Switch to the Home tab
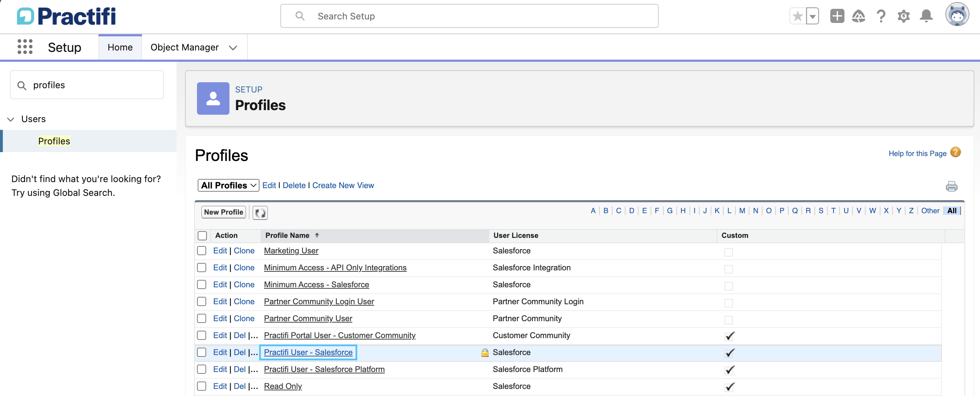This screenshot has width=980, height=396. coord(120,47)
